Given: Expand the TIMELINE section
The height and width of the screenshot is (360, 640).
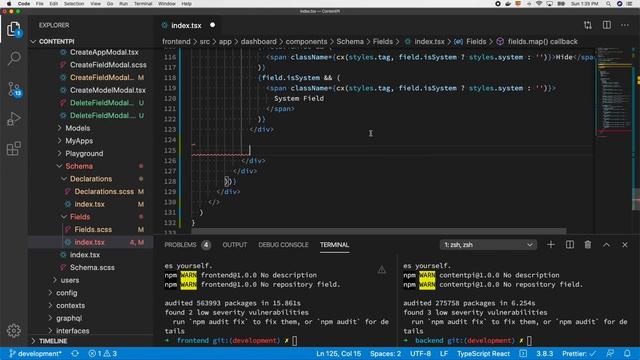Looking at the screenshot, I should (x=53, y=341).
